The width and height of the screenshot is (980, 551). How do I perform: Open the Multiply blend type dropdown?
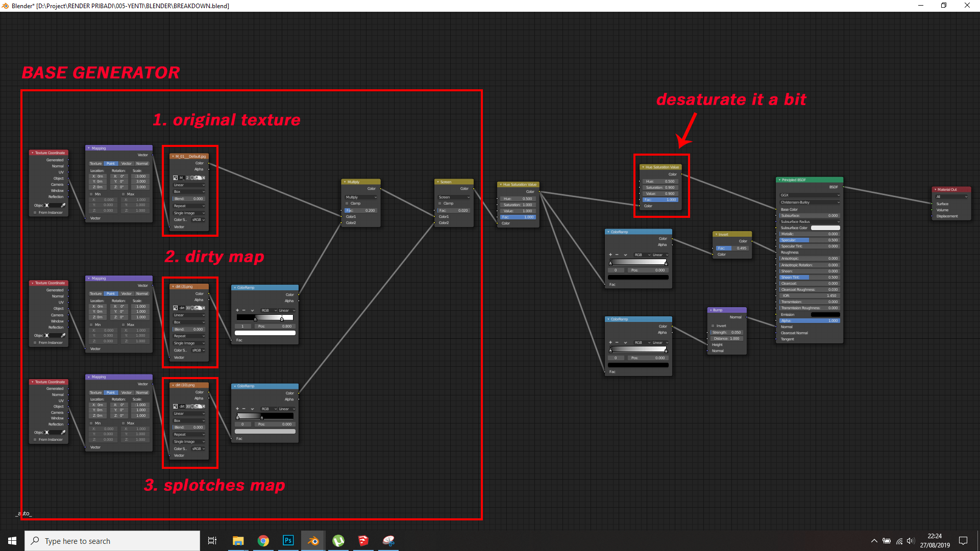click(361, 197)
